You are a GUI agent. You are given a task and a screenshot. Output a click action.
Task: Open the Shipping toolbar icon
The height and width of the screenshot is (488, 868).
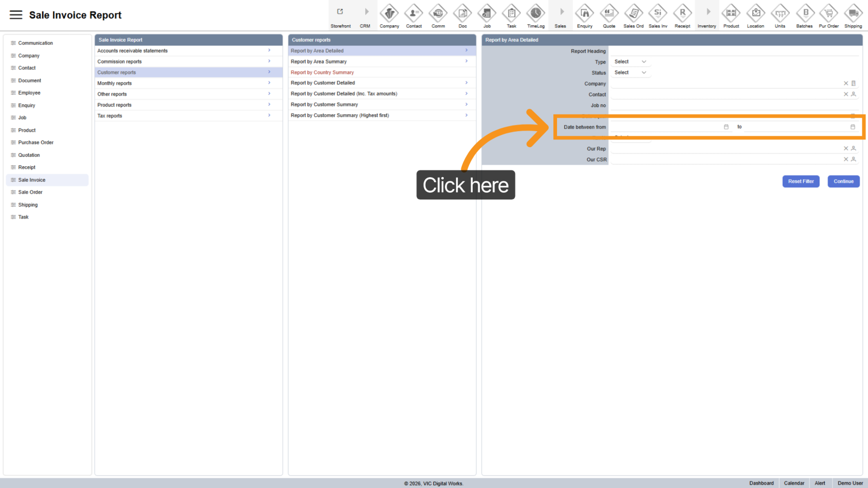(853, 13)
